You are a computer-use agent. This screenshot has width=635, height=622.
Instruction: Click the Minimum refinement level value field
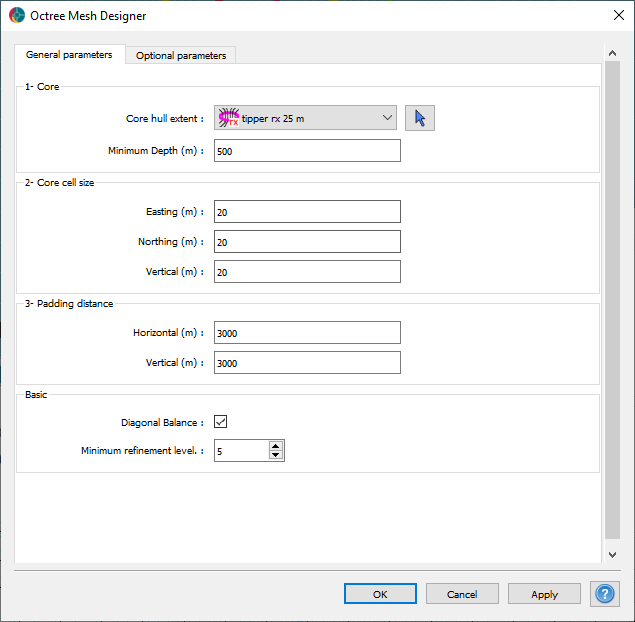coord(241,450)
